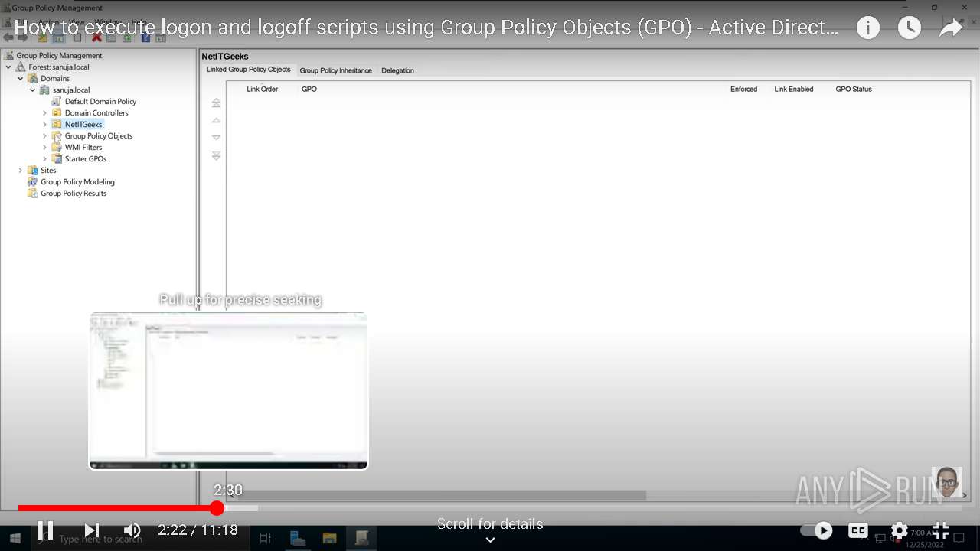This screenshot has height=551, width=980.
Task: Open Group Policy Results
Action: (73, 193)
